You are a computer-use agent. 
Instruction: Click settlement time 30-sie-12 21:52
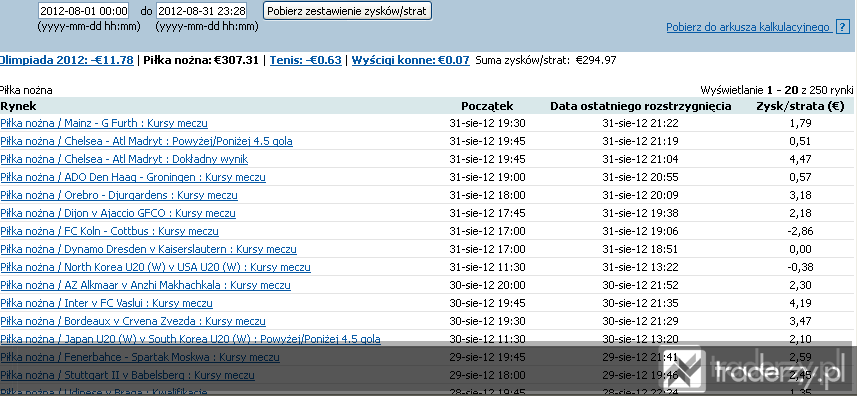point(641,286)
